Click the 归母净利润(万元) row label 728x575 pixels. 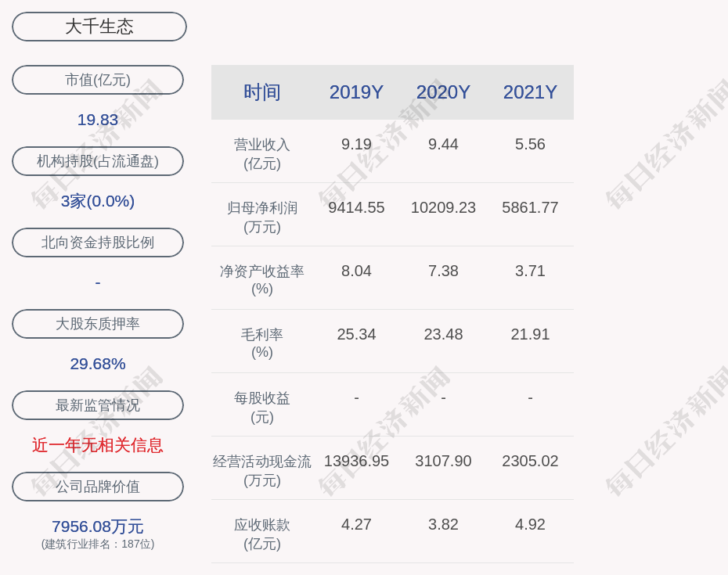coord(262,217)
